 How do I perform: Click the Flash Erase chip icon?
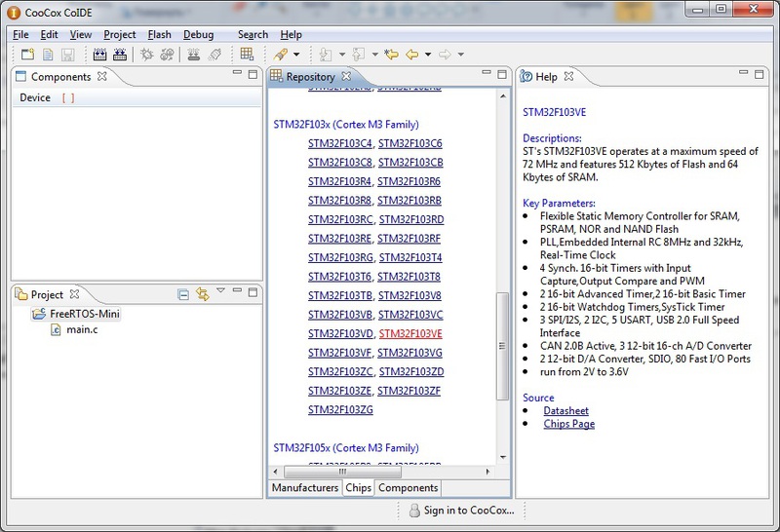pos(214,55)
